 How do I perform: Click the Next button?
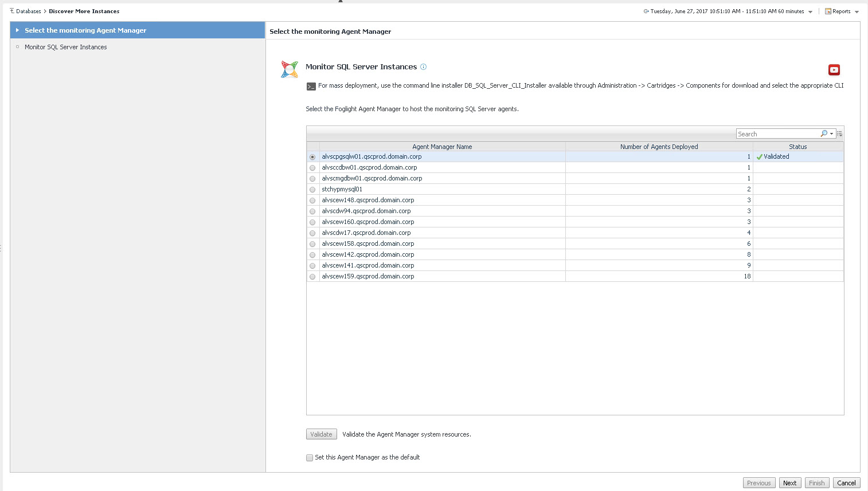coord(789,483)
